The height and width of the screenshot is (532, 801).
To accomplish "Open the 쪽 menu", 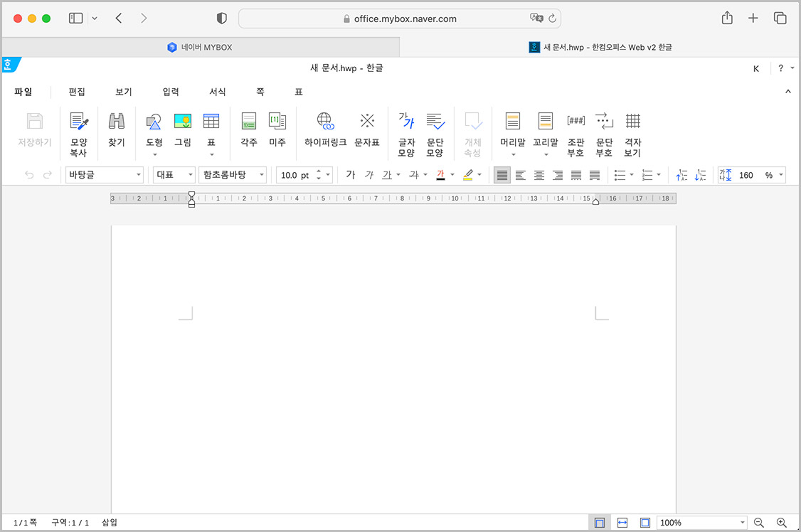I will (260, 92).
